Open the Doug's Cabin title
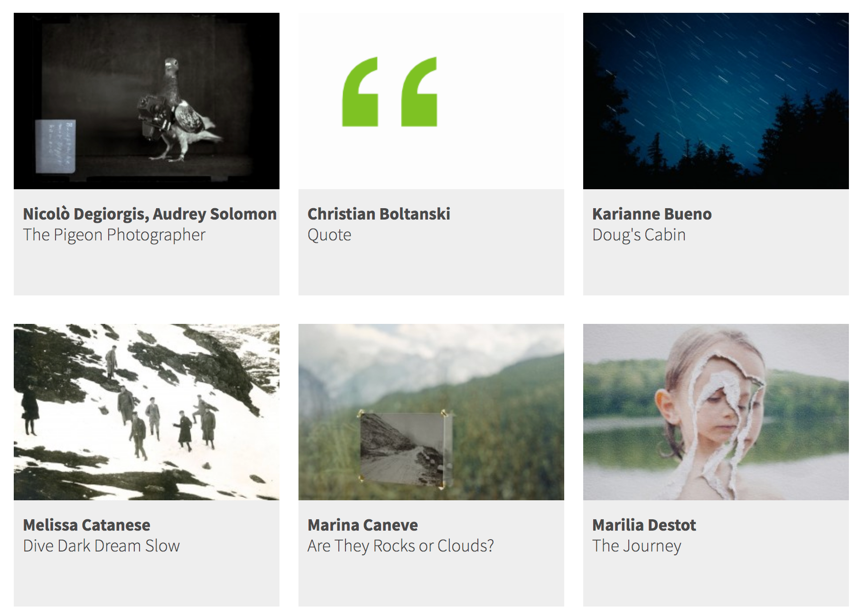The height and width of the screenshot is (616, 857). [x=639, y=235]
